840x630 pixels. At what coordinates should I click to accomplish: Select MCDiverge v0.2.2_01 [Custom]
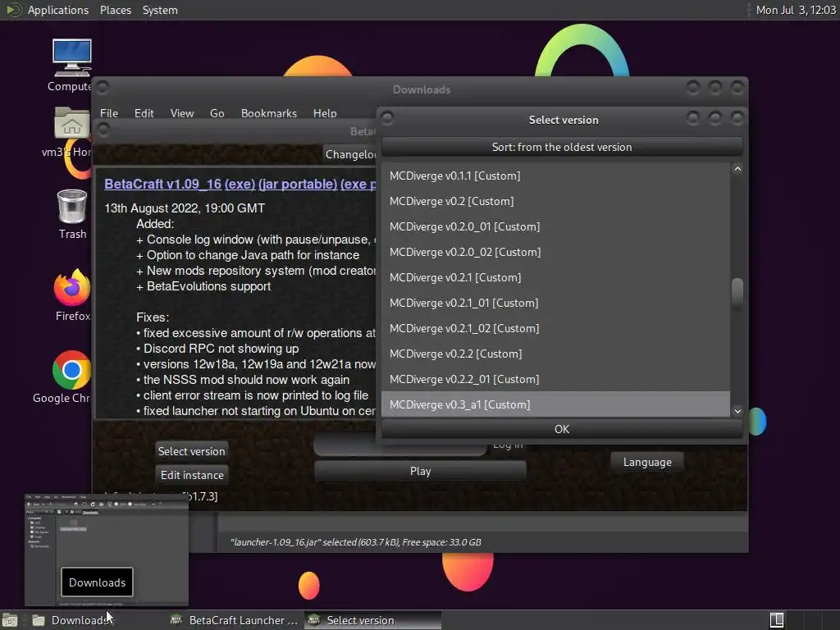[555, 379]
